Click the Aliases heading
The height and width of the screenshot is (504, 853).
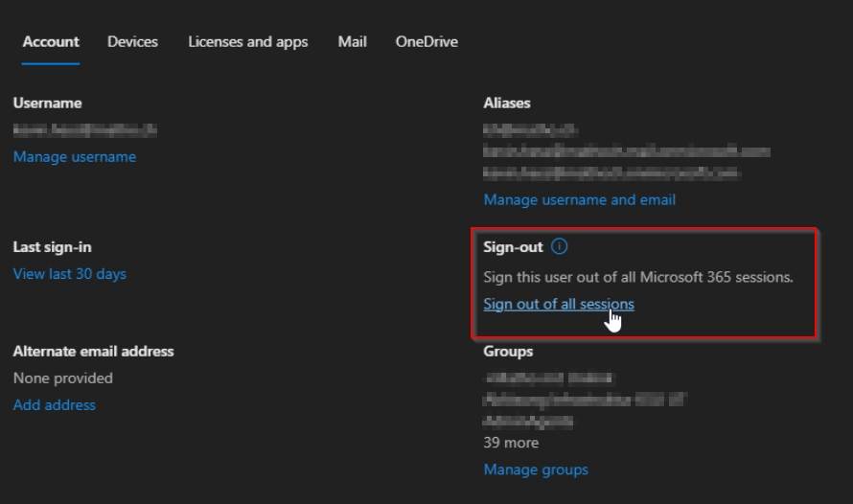506,103
